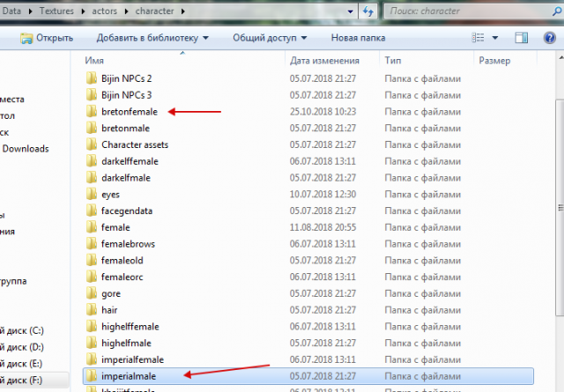Expand the address bar history dropdown

[351, 11]
